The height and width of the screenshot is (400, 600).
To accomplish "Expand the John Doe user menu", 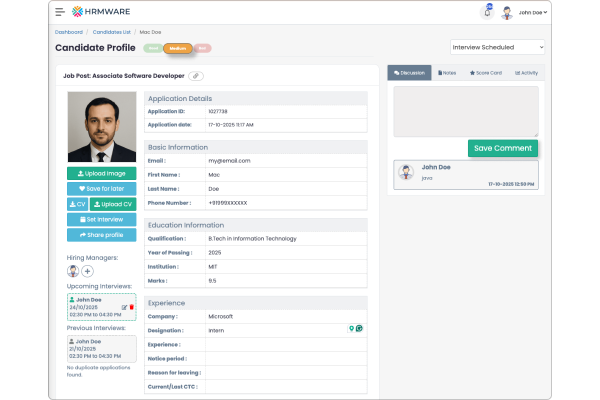I will [x=525, y=12].
